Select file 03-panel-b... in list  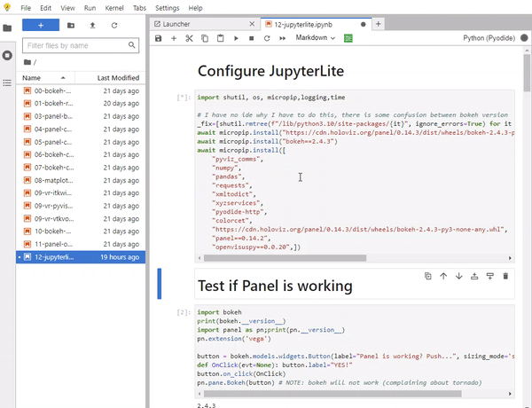coord(81,116)
